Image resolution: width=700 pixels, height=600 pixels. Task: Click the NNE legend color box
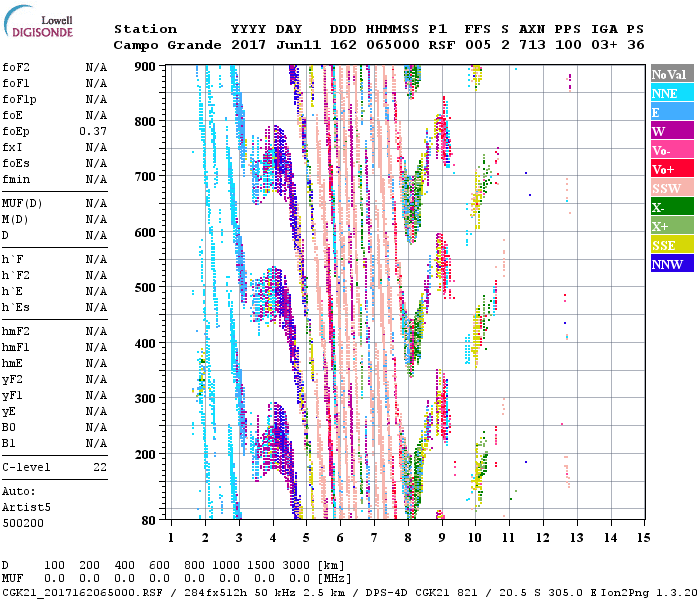[x=671, y=93]
